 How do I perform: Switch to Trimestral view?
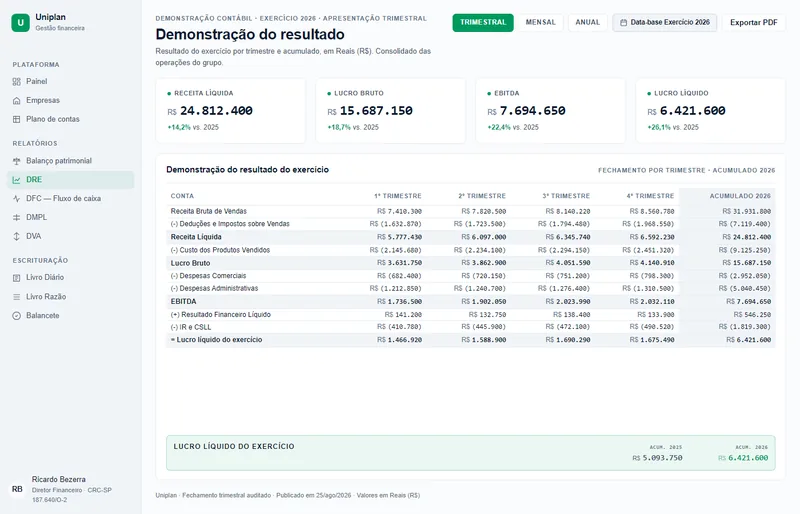pos(483,22)
